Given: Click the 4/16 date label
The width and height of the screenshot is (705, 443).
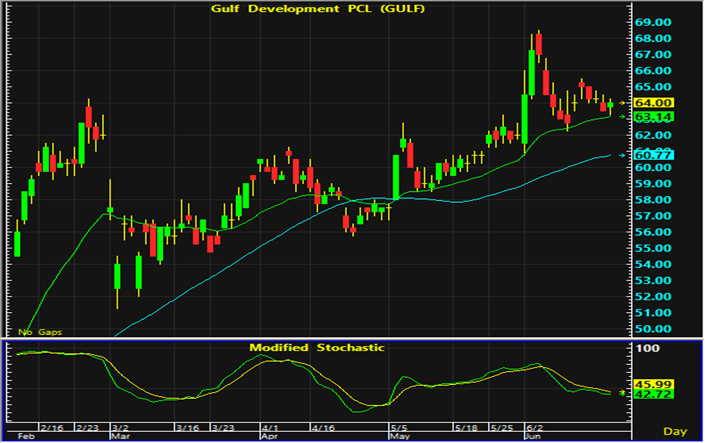Looking at the screenshot, I should point(323,428).
